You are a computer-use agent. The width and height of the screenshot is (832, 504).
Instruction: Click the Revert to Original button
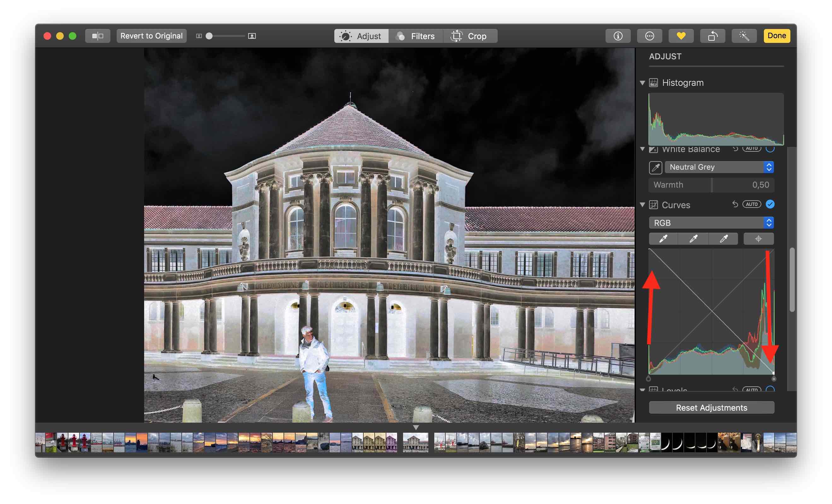click(x=151, y=36)
